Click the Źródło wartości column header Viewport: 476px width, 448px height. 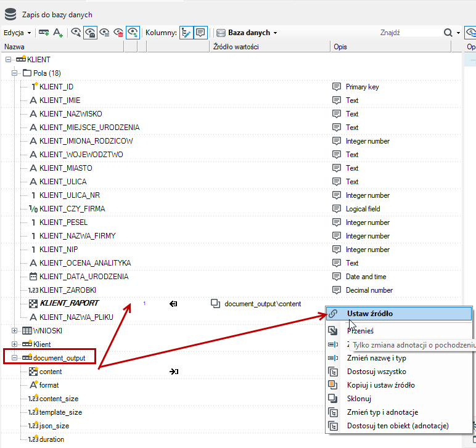269,47
